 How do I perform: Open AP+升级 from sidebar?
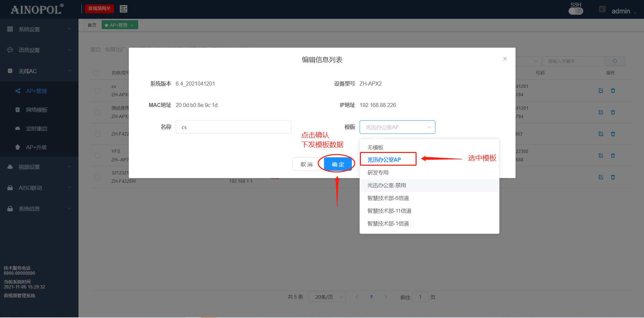(36, 147)
